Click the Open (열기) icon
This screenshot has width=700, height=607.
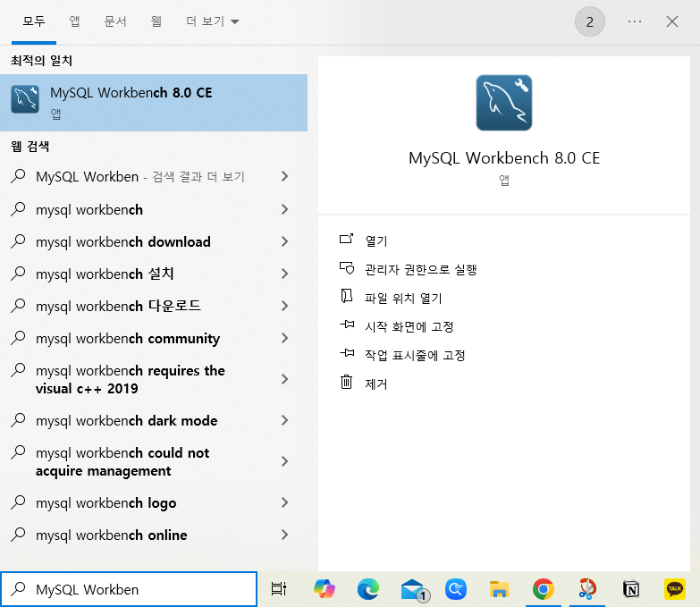click(347, 240)
